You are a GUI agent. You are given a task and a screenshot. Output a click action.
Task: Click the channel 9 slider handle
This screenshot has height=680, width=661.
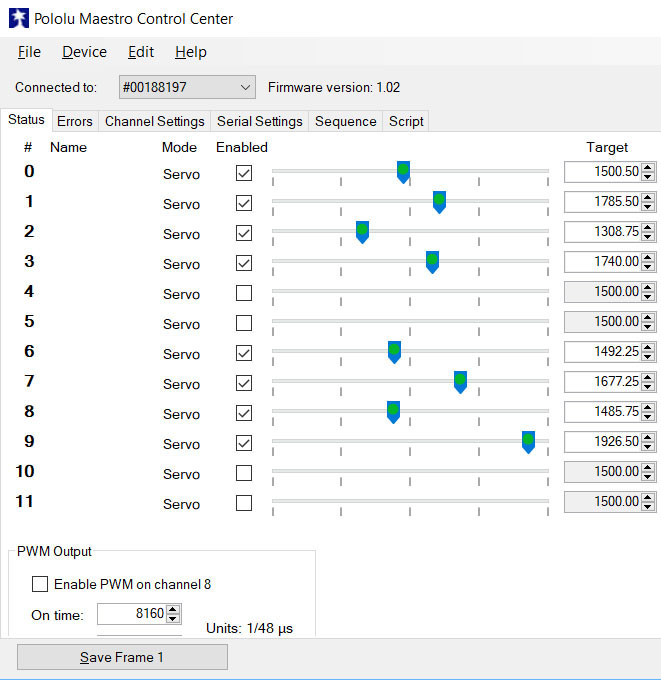click(x=528, y=442)
